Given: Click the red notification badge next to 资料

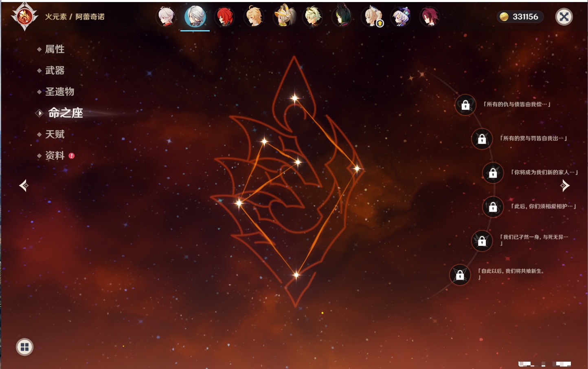Looking at the screenshot, I should point(72,156).
